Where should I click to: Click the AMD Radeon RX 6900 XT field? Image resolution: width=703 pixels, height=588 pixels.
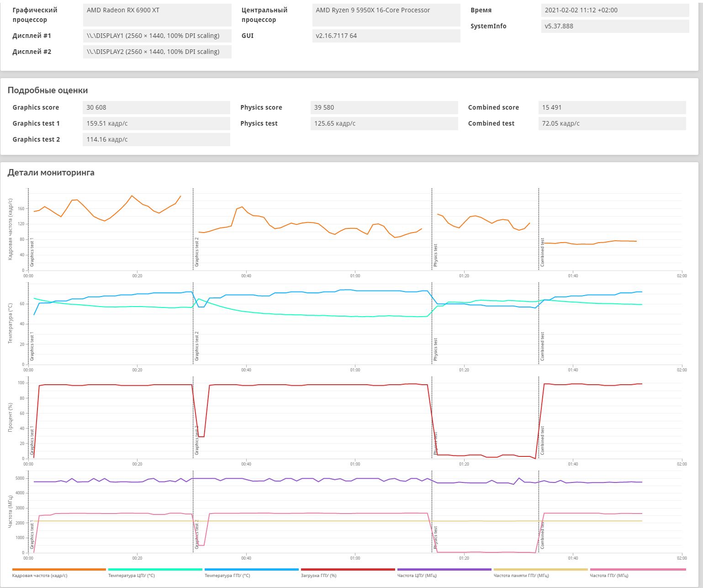(x=157, y=15)
